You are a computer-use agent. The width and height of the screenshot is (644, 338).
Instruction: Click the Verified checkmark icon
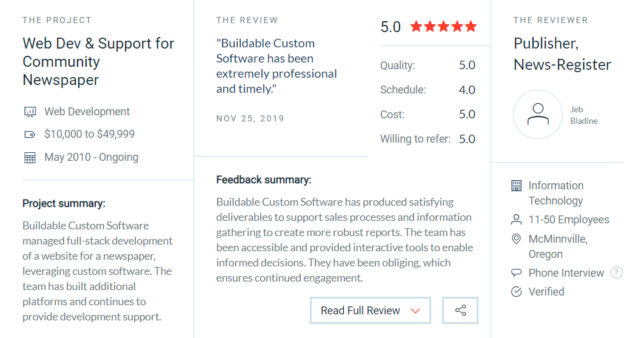pyautogui.click(x=516, y=291)
